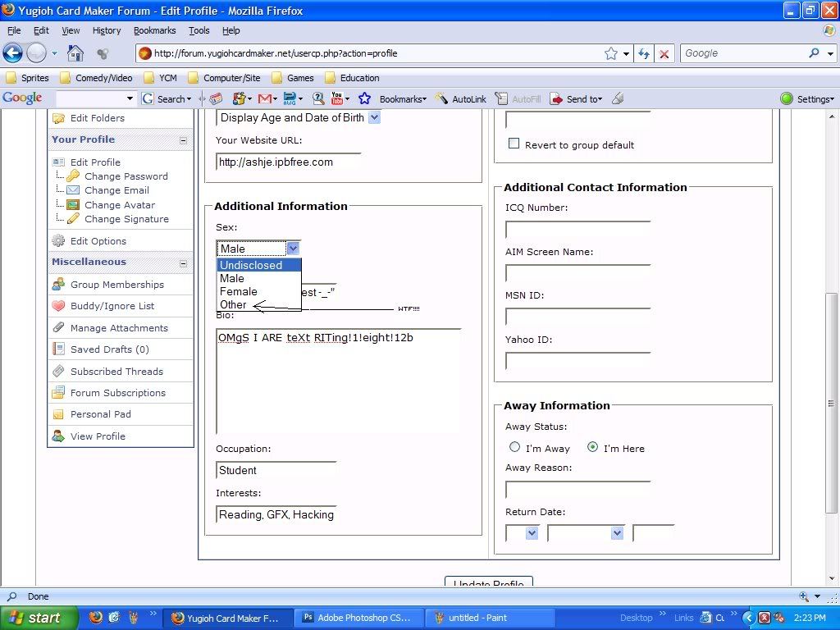Click the browser back arrow button

pos(13,53)
